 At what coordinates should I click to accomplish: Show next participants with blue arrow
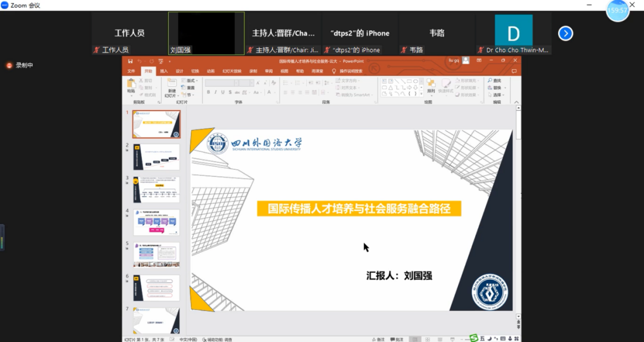click(x=565, y=33)
